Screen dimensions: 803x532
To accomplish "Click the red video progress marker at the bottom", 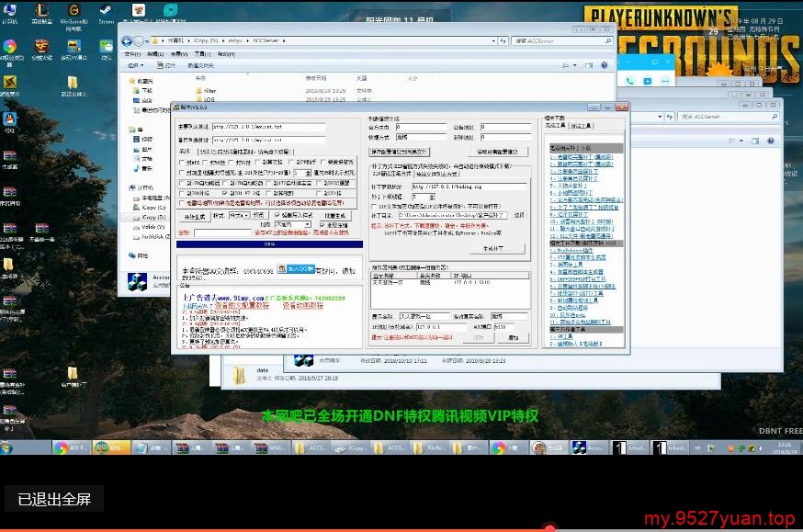I will click(x=550, y=527).
